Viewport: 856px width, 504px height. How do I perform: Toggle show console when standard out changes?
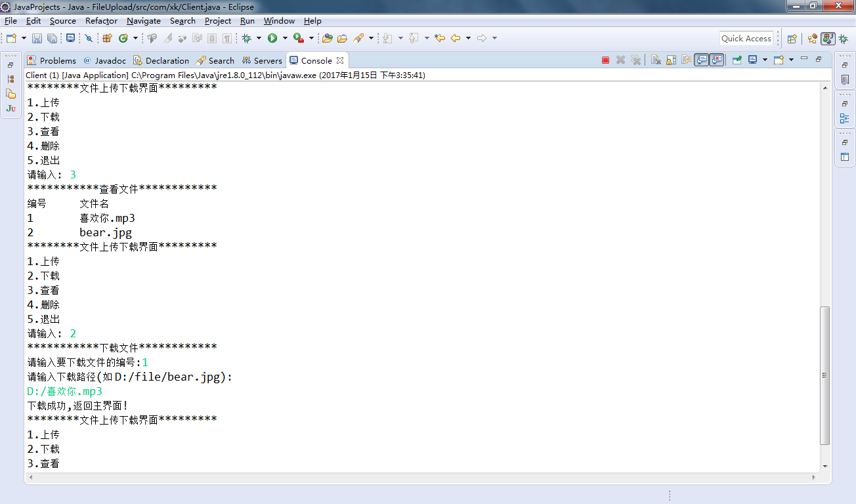(702, 60)
